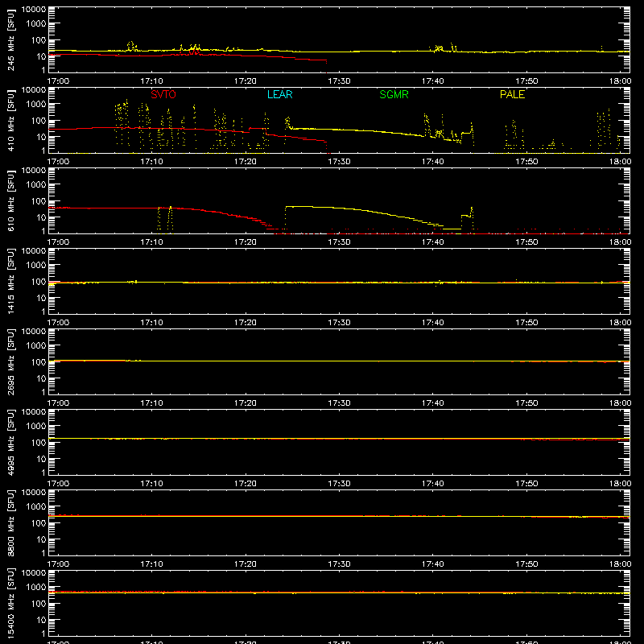Click the yellow PALE station label
Image resolution: width=644 pixels, height=644 pixels.
point(512,94)
